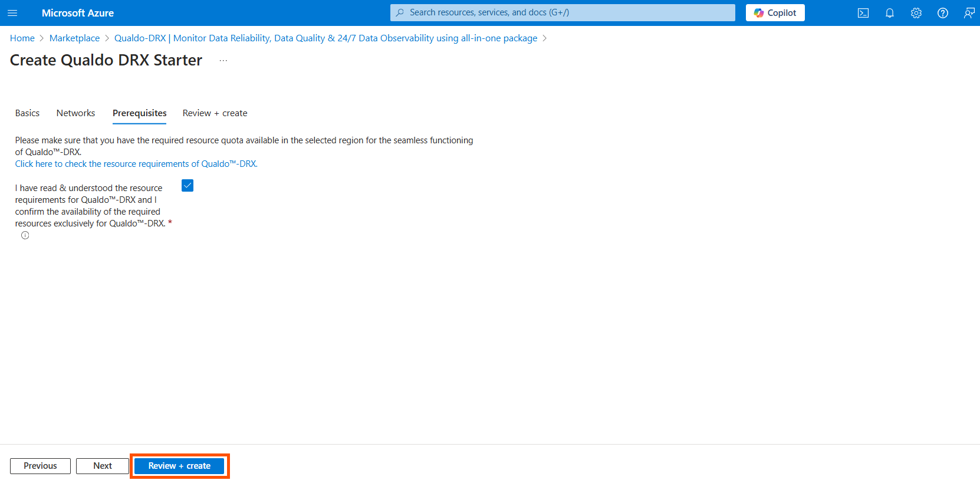
Task: Click the Next button
Action: 103,466
